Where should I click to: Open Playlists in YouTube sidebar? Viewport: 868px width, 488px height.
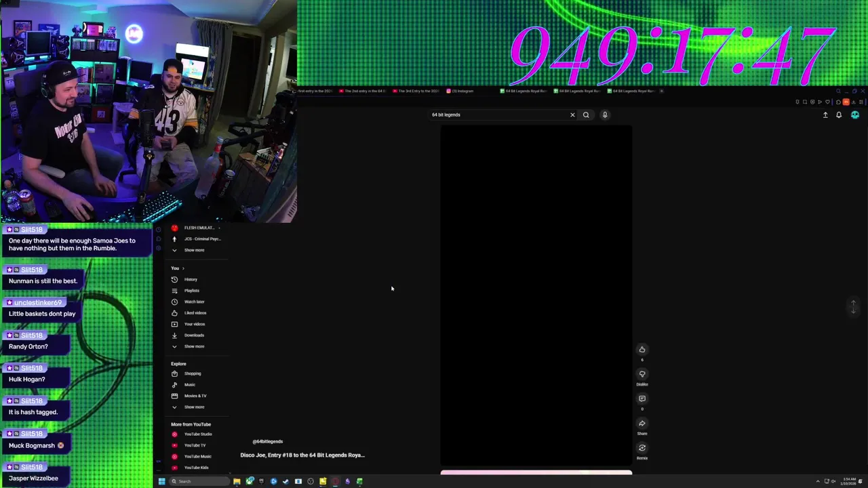191,291
